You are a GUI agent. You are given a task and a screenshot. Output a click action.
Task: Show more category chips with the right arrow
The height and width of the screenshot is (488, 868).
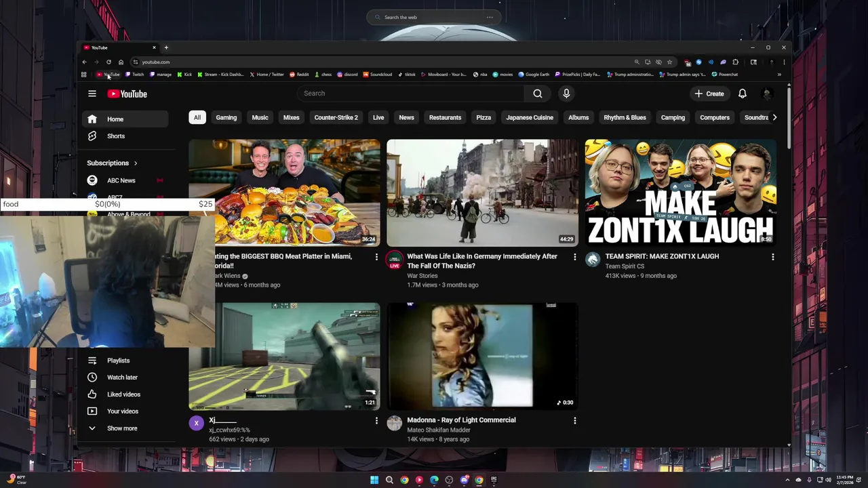(x=774, y=117)
